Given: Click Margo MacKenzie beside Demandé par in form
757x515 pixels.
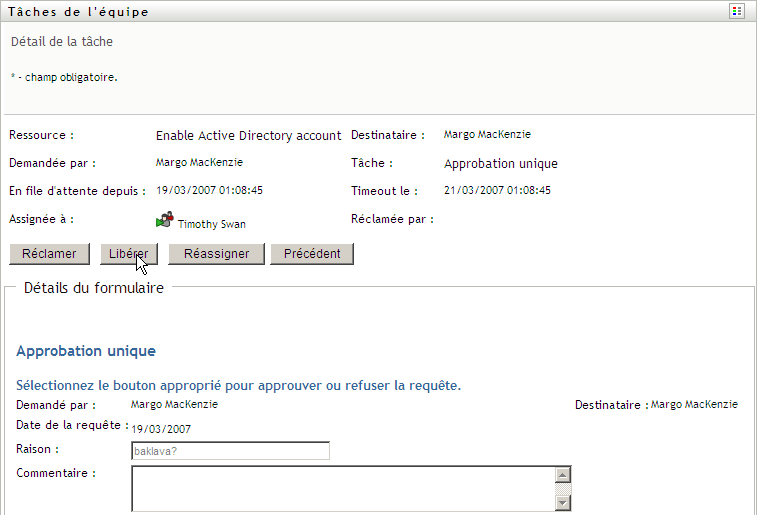Looking at the screenshot, I should coord(174,404).
